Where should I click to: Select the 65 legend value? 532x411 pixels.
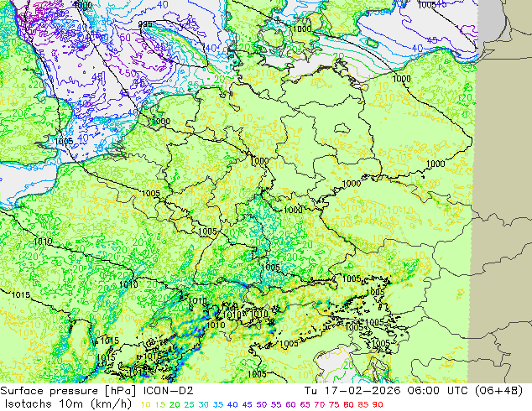click(x=305, y=404)
